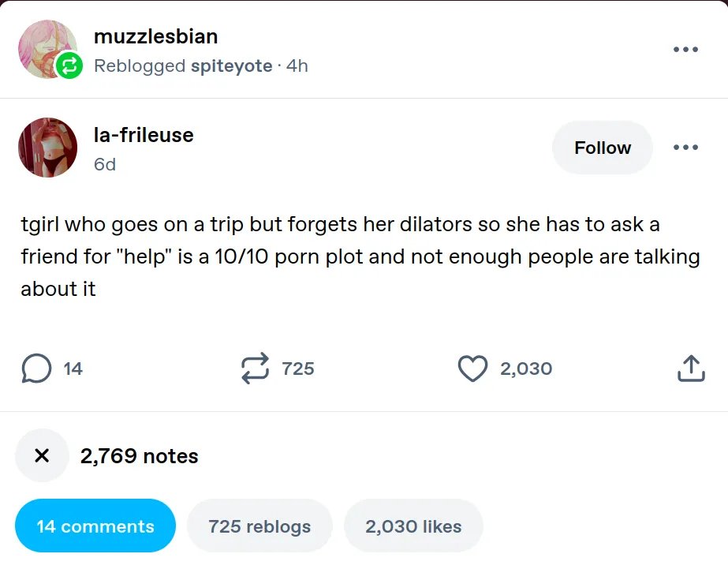Viewport: 728px width, 580px height.
Task: Switch to the 725 reblogs tab
Action: pyautogui.click(x=259, y=526)
